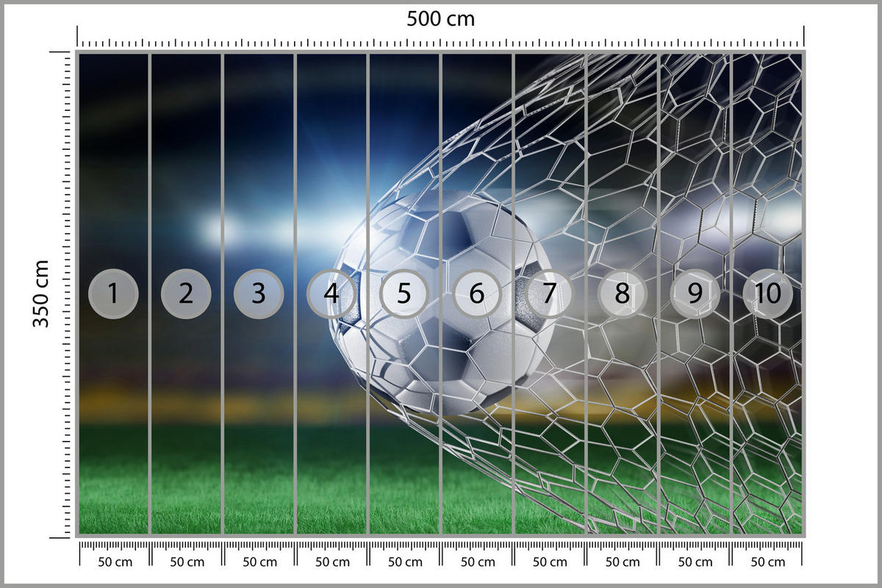Select the panel 5 marker over the soccer ball

pyautogui.click(x=331, y=294)
